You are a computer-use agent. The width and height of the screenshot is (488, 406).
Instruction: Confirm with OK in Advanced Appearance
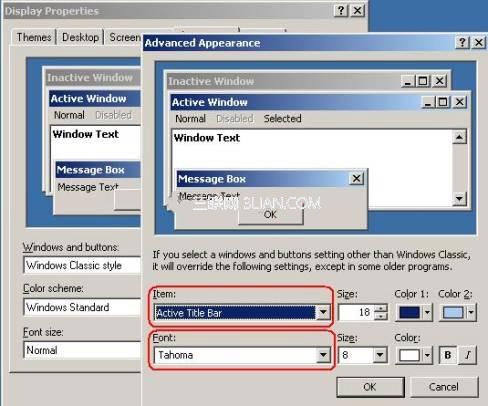pos(370,387)
